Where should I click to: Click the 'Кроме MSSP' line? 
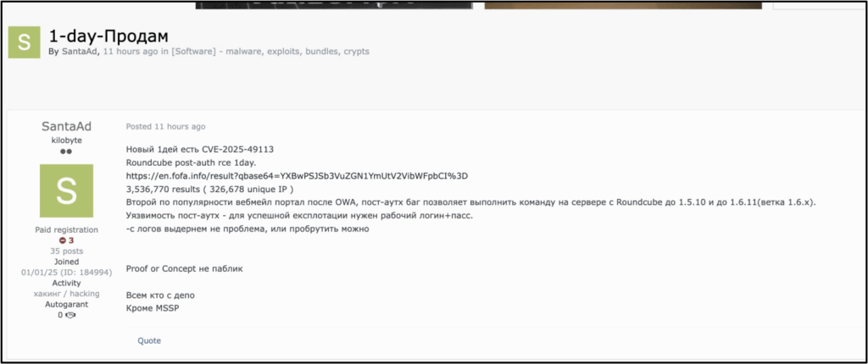point(153,309)
